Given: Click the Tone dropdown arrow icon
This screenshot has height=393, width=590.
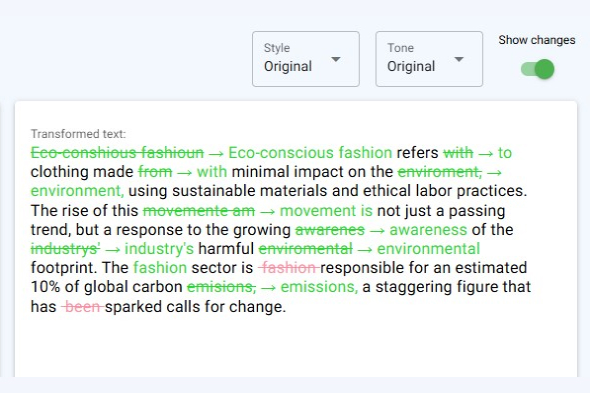Looking at the screenshot, I should [x=459, y=59].
